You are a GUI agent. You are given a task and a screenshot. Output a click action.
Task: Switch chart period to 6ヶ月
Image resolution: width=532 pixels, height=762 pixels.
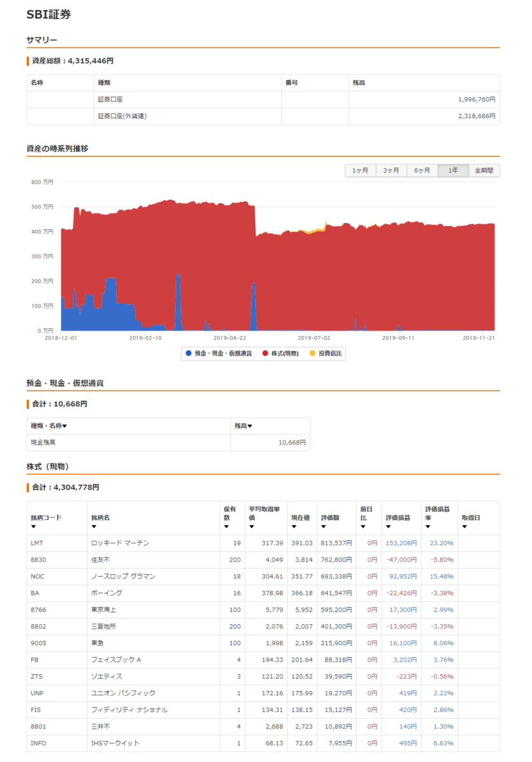click(422, 170)
